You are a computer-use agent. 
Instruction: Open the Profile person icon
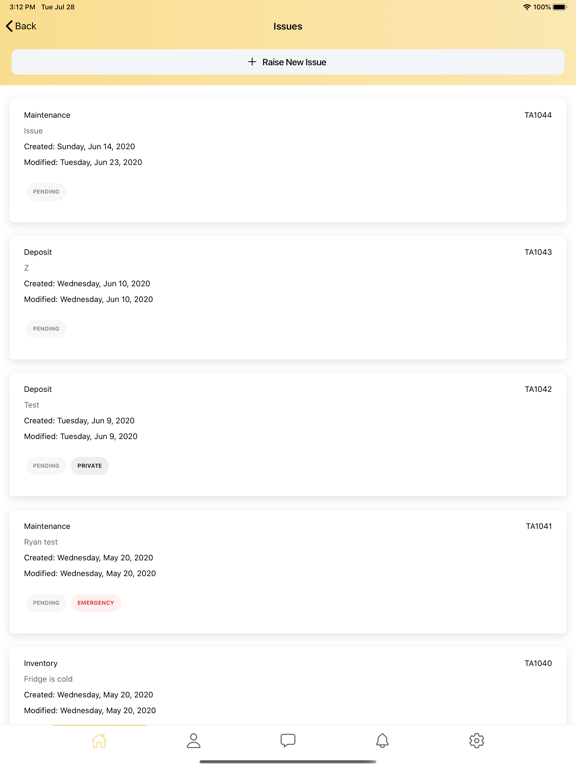point(193,740)
